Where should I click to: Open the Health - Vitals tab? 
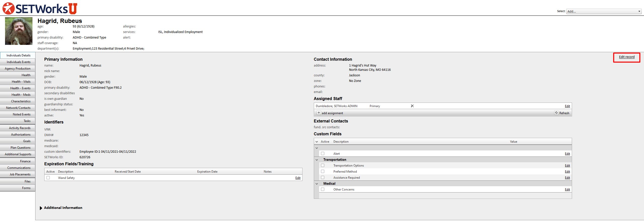(18, 82)
